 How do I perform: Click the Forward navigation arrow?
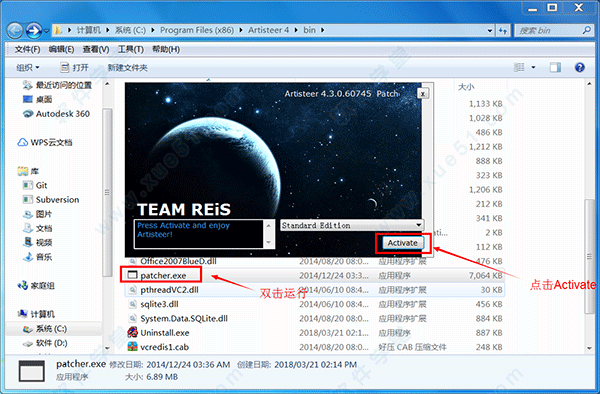34,31
